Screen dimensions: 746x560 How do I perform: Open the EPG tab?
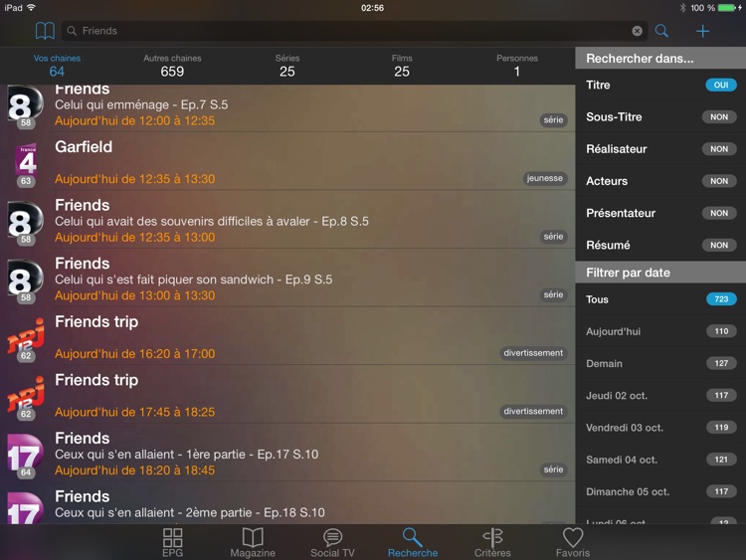point(172,542)
